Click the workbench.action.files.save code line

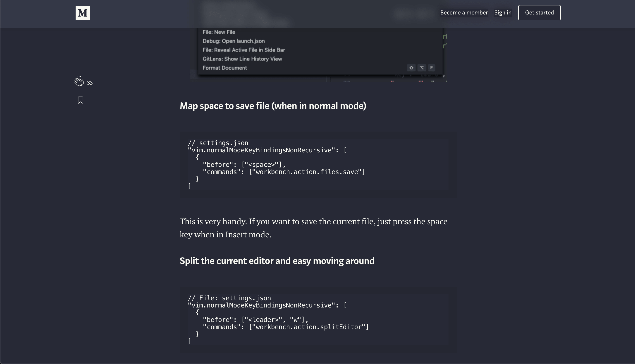coord(284,172)
